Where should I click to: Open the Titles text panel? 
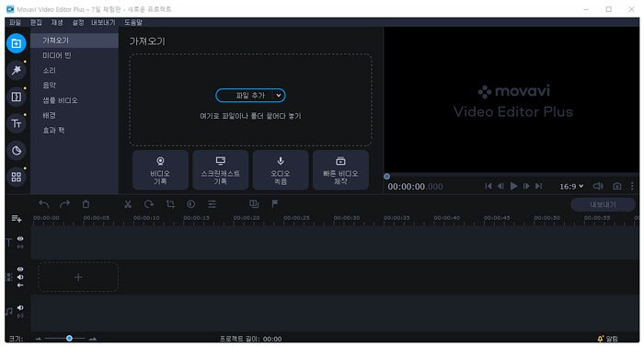(16, 123)
